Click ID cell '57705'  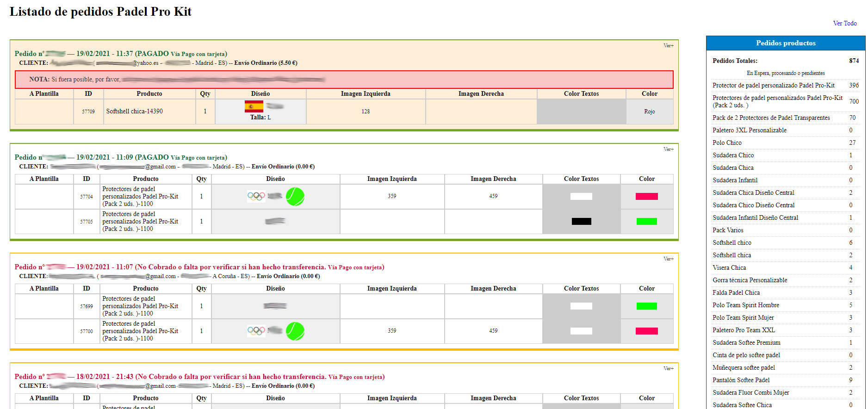click(87, 222)
